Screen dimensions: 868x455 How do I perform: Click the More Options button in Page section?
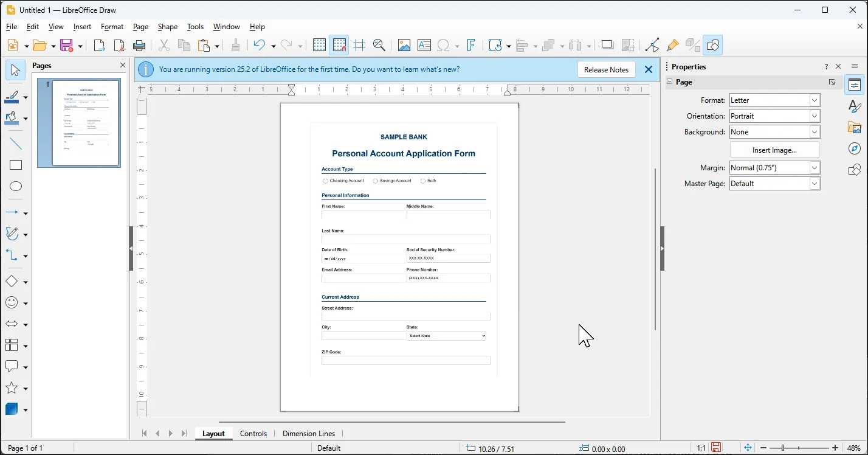click(x=832, y=82)
